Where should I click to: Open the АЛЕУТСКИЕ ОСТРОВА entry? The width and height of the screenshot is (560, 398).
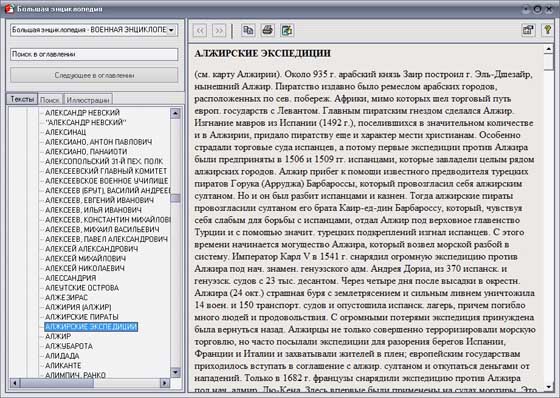pos(82,288)
